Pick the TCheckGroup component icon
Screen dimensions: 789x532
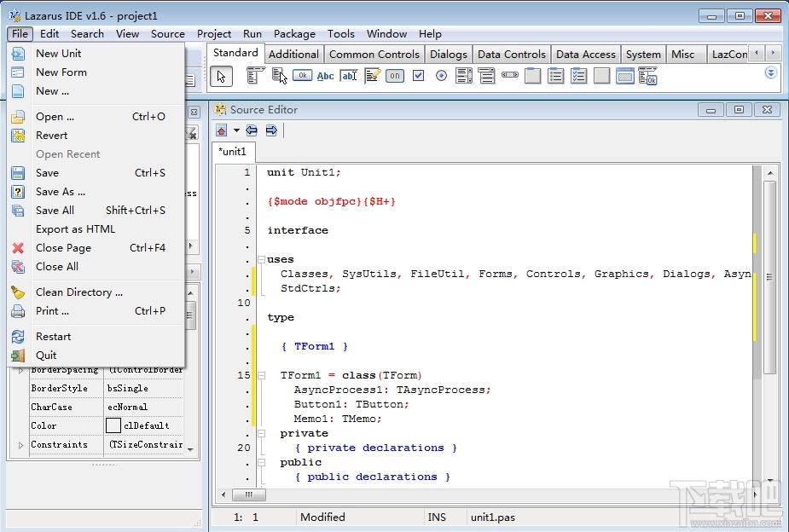click(x=578, y=76)
